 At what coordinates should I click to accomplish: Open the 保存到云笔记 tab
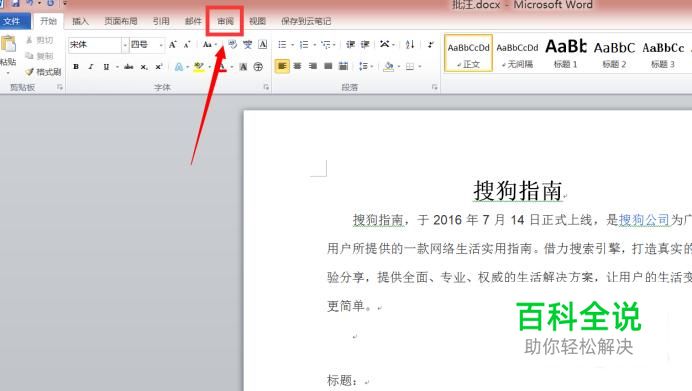click(306, 21)
